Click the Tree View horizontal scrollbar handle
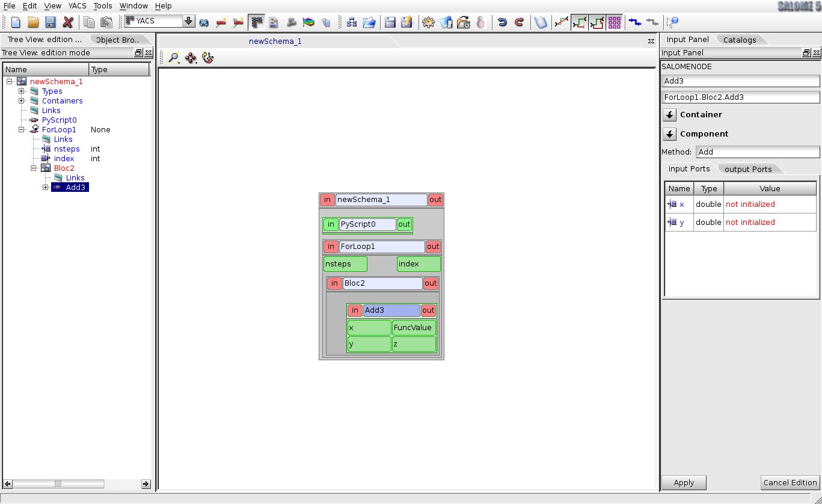The image size is (822, 504). click(x=58, y=484)
